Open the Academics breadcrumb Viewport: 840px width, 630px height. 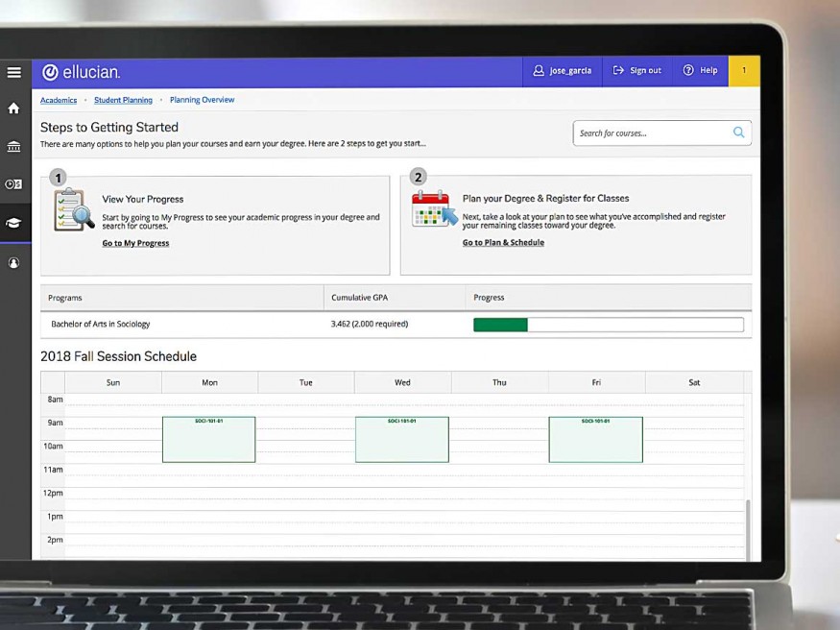click(x=58, y=100)
